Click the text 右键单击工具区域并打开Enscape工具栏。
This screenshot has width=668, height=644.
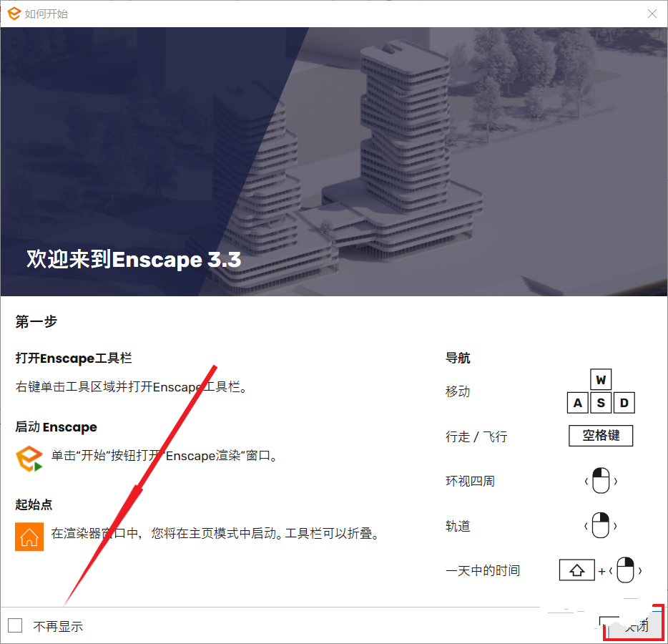coord(131,386)
